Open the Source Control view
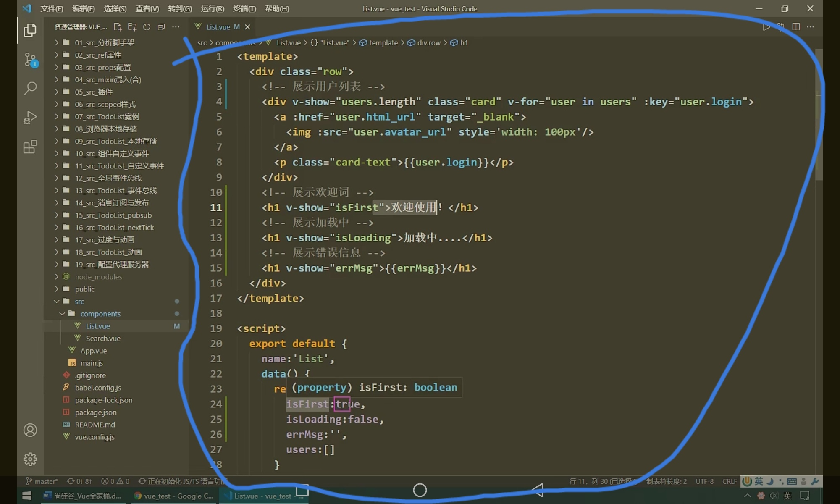The image size is (840, 504). pyautogui.click(x=30, y=60)
